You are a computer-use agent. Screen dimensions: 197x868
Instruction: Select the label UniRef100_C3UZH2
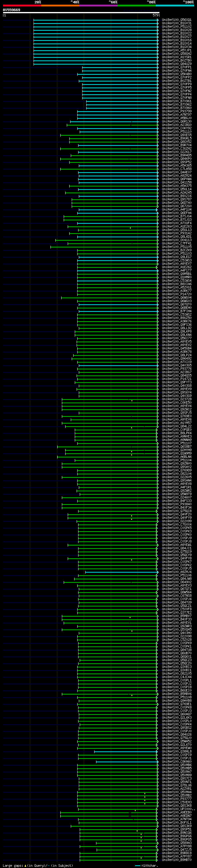coord(177,149)
